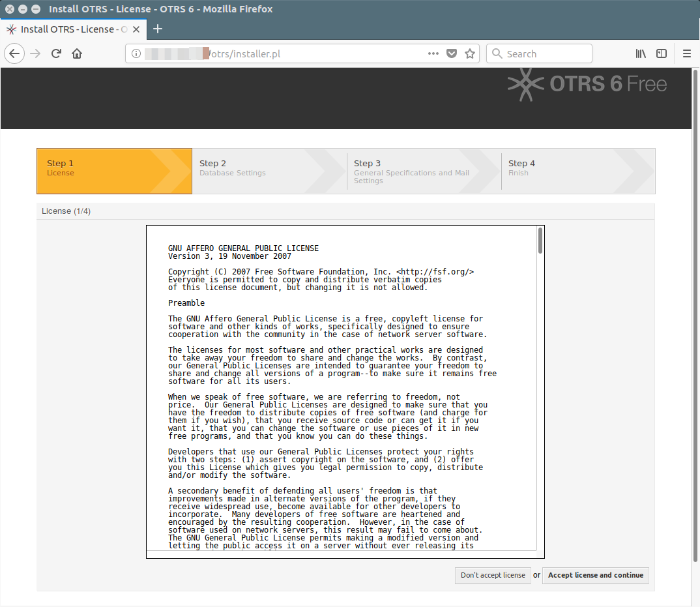Open the Firefox hamburger menu
Image resolution: width=700 pixels, height=607 pixels.
click(x=687, y=54)
